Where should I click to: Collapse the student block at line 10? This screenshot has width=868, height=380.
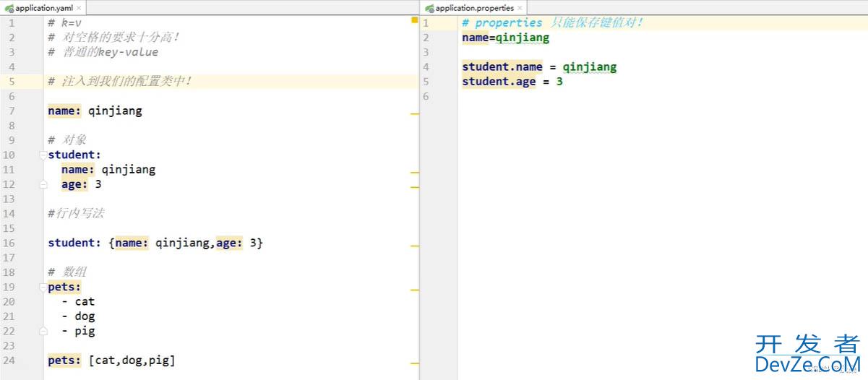coord(43,155)
